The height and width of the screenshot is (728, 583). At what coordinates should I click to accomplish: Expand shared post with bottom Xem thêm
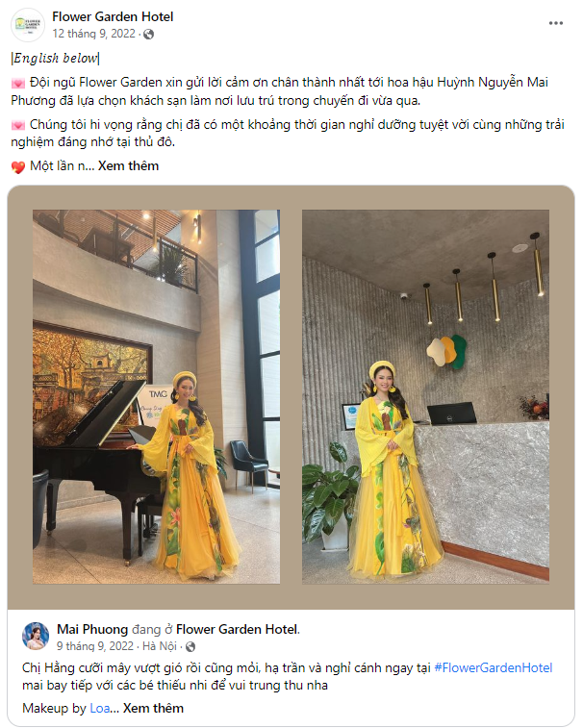153,708
